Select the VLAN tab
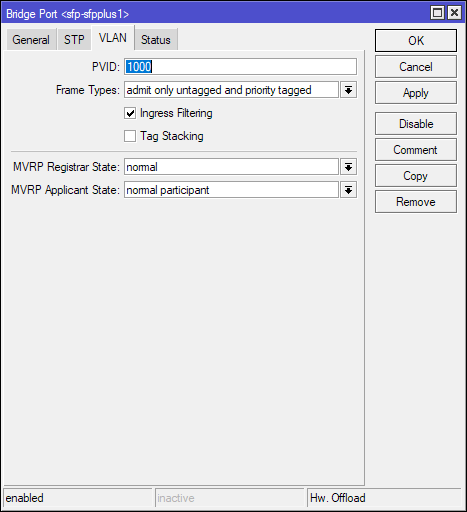 click(113, 38)
